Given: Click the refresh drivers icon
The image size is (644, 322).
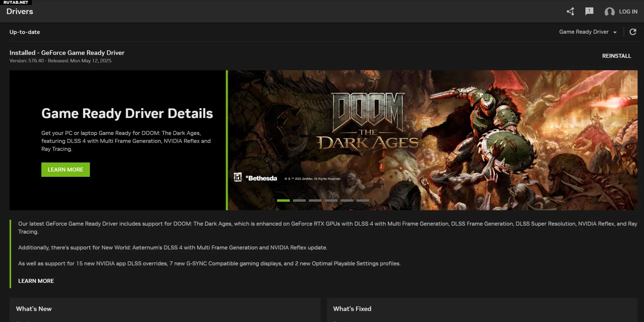Looking at the screenshot, I should (633, 32).
